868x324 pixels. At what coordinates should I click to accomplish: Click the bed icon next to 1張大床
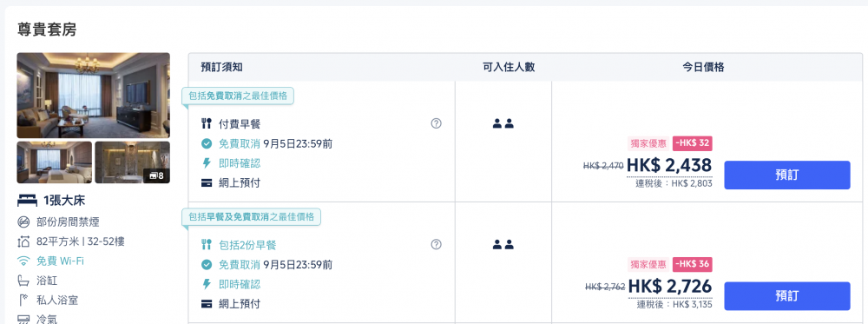coord(27,201)
